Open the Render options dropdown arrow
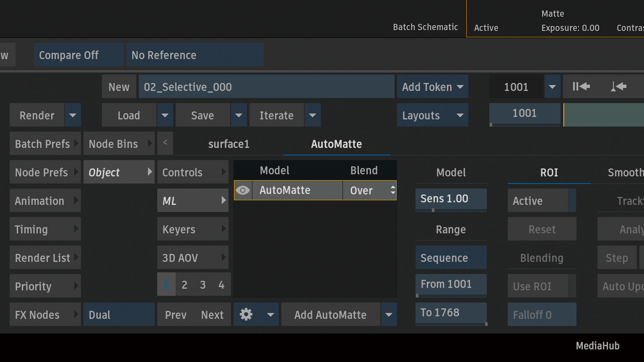 tap(73, 115)
